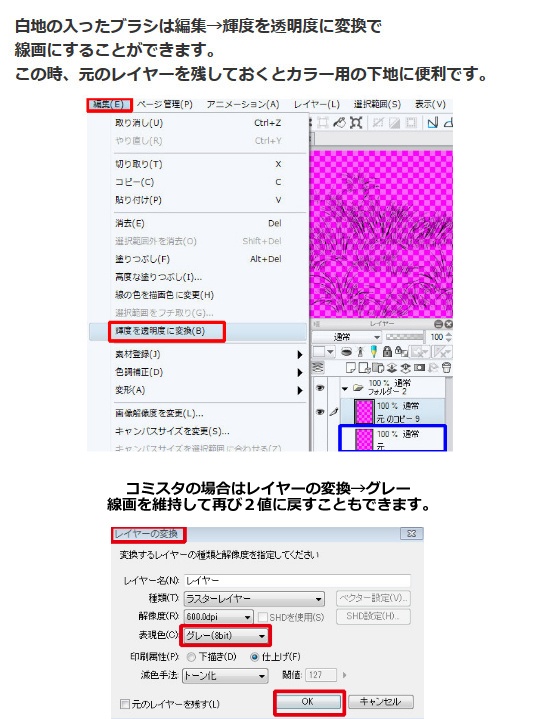Image resolution: width=548 pixels, height=719 pixels.
Task: Open the 表示(V) menu
Action: pos(430,105)
